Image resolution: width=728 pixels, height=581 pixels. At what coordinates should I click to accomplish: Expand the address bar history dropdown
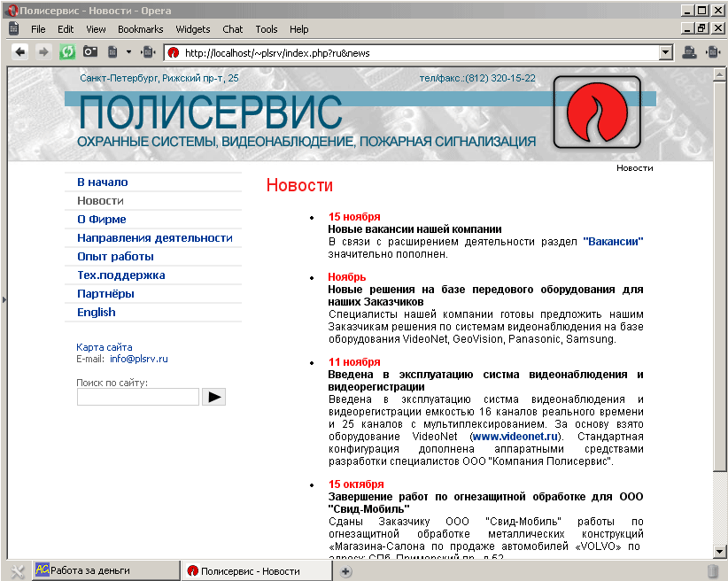pos(665,53)
